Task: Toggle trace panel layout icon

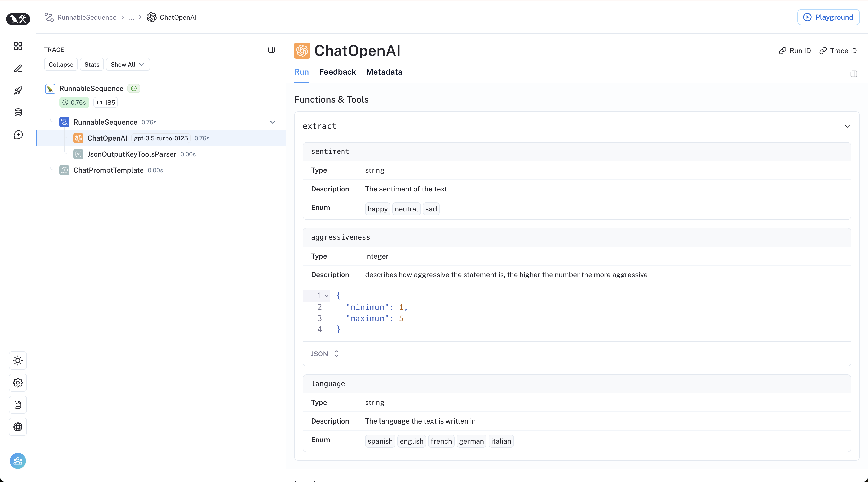Action: pyautogui.click(x=271, y=50)
